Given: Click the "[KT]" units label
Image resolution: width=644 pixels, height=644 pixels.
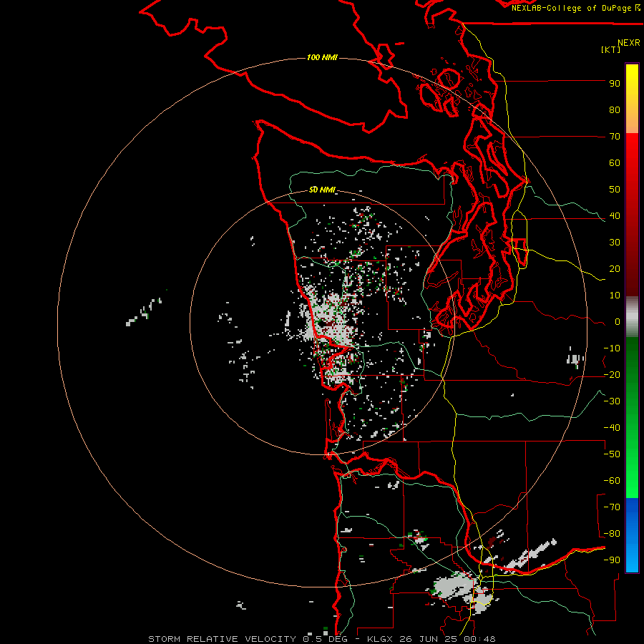Looking at the screenshot, I should click(x=611, y=49).
